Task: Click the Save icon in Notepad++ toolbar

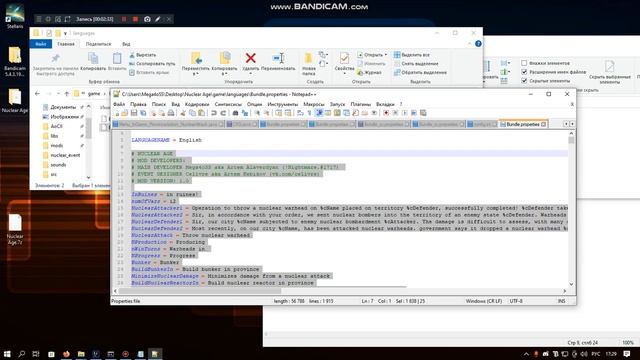Action: [134, 113]
